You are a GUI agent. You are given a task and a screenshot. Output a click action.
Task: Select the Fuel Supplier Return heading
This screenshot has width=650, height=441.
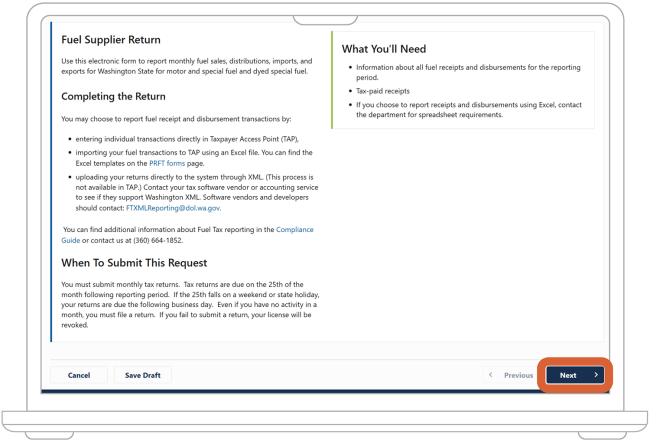tap(111, 40)
